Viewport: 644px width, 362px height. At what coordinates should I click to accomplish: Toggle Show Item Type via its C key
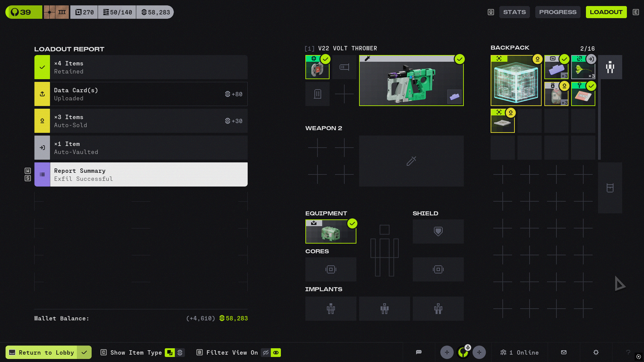104,352
